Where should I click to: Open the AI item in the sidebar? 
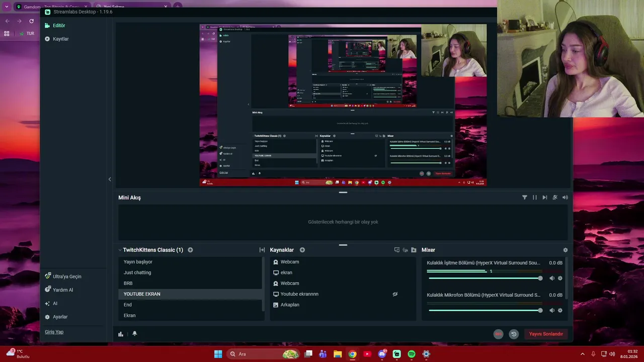(51, 304)
